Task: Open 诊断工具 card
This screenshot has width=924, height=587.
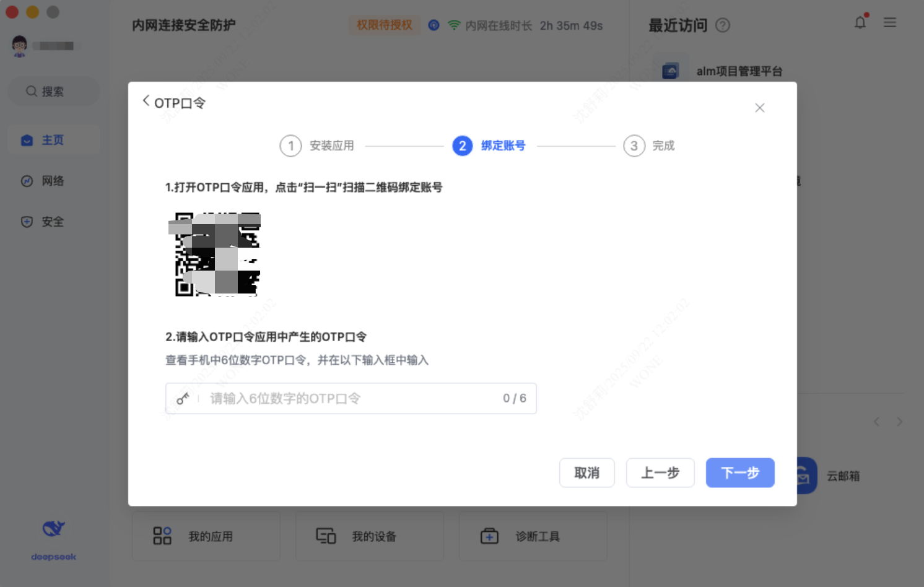Action: tap(533, 536)
